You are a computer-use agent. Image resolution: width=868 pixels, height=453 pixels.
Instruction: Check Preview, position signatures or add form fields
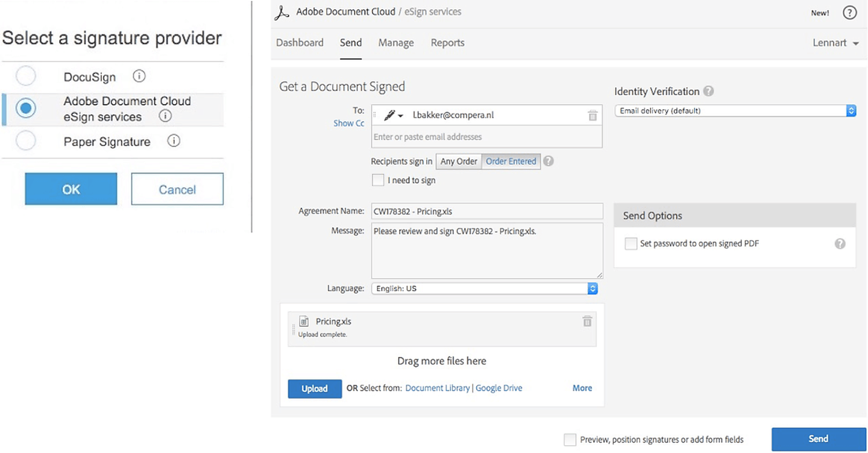[570, 440]
